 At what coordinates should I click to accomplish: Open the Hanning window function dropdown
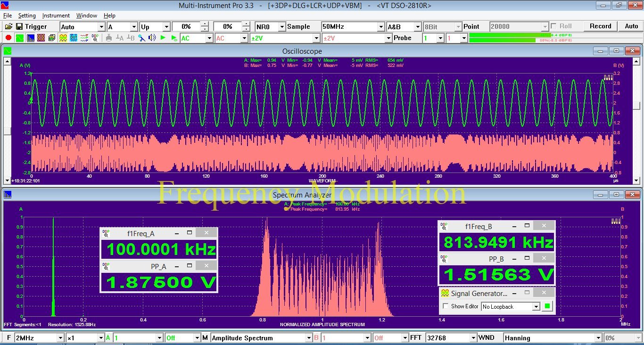coord(598,338)
